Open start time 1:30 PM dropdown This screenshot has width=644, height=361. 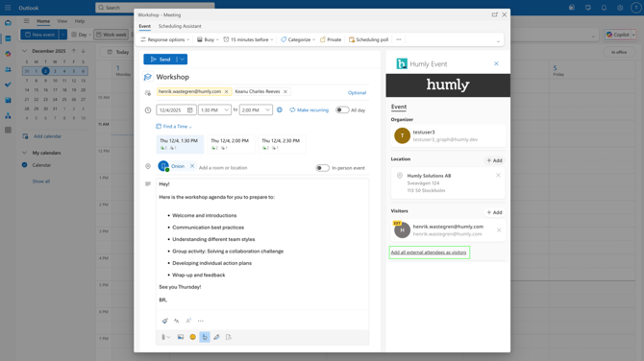214,110
